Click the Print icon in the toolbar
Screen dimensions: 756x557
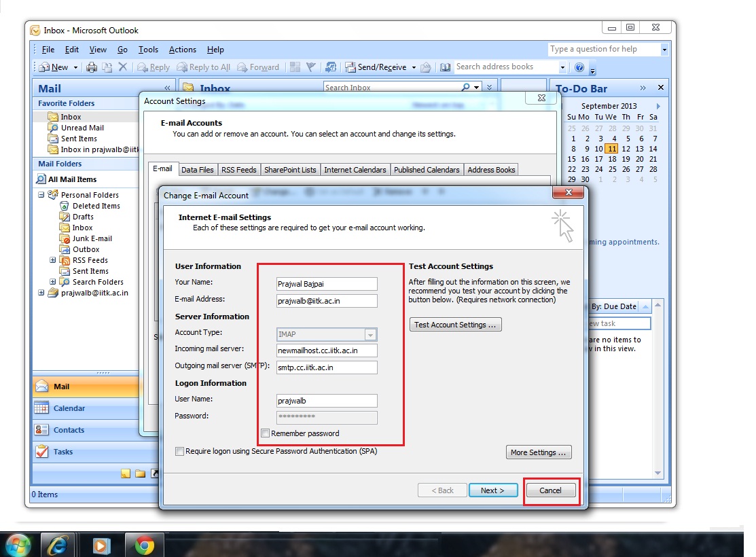pyautogui.click(x=92, y=67)
